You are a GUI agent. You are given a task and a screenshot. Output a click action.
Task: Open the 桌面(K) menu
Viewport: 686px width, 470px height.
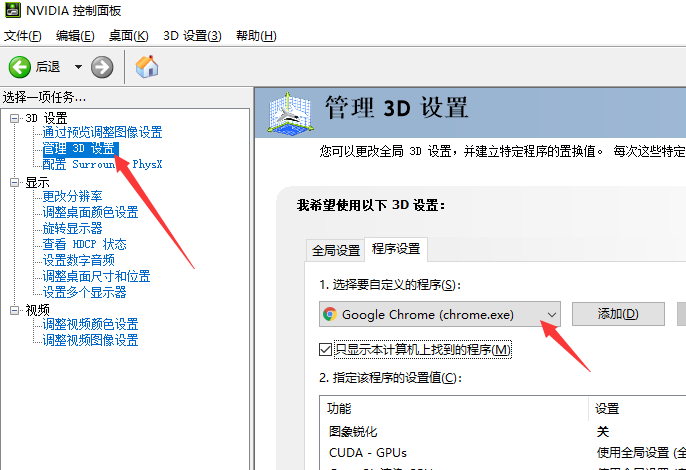(x=129, y=36)
